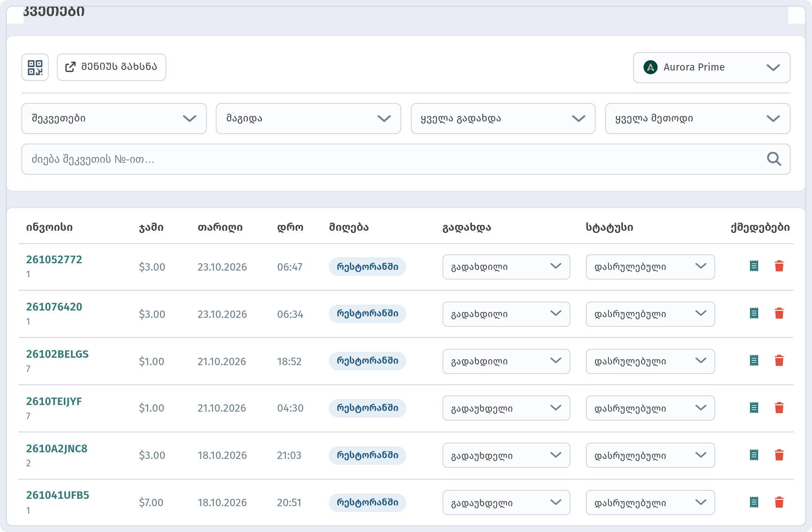Open invoice link 2610TEIJYF
The width and height of the screenshot is (812, 532).
pos(54,401)
